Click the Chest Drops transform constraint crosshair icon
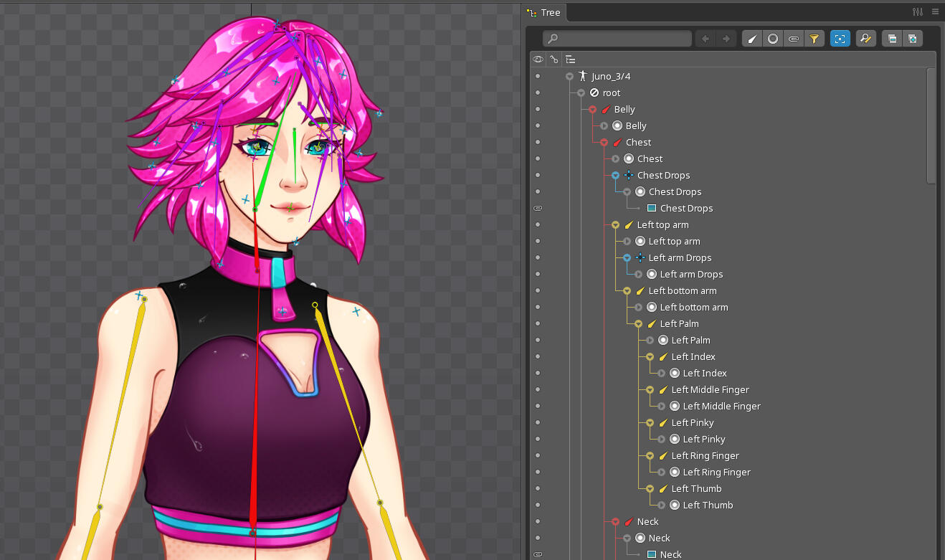945x560 pixels. click(x=629, y=176)
